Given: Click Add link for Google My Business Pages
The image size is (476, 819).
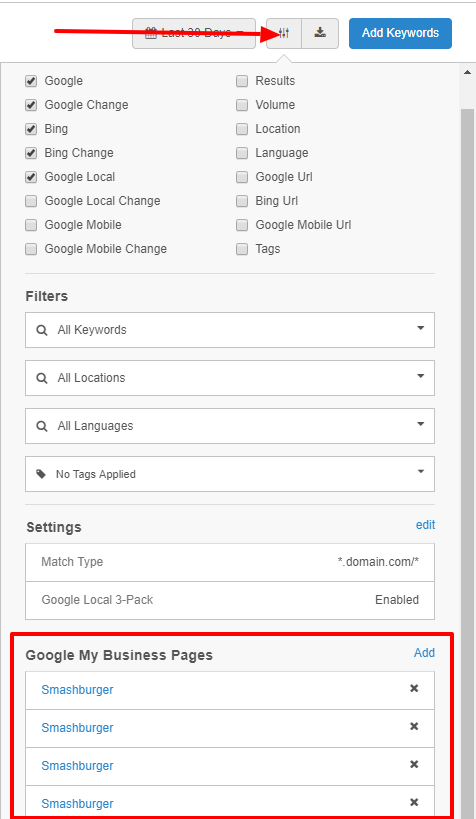Looking at the screenshot, I should coord(424,653).
